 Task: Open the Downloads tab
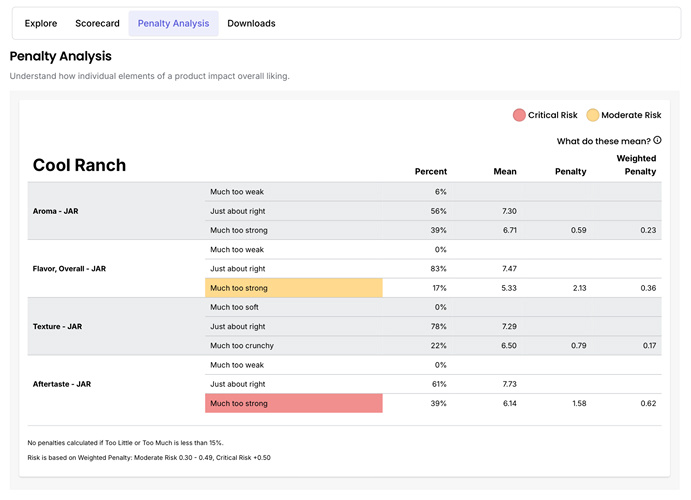[x=251, y=23]
